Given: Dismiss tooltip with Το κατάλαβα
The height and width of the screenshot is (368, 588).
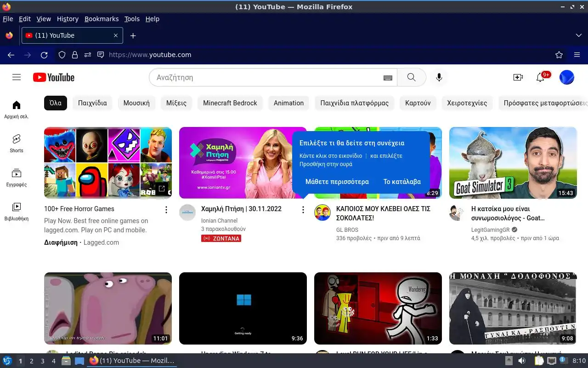Looking at the screenshot, I should (402, 182).
